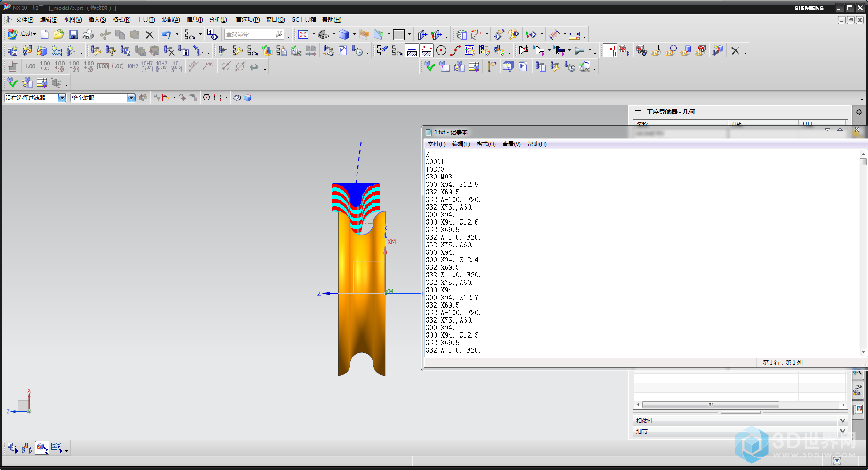Toggle the highlighted blue arrow hatched motion display button

(x=412, y=50)
